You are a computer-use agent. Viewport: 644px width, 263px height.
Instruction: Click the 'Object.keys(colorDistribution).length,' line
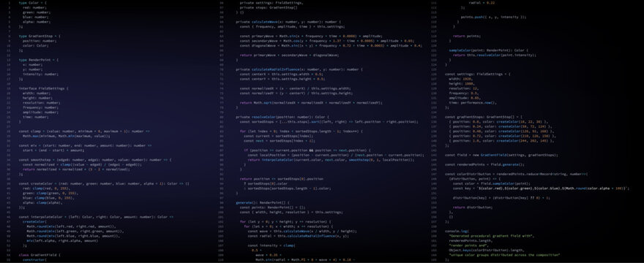[x=486, y=250]
